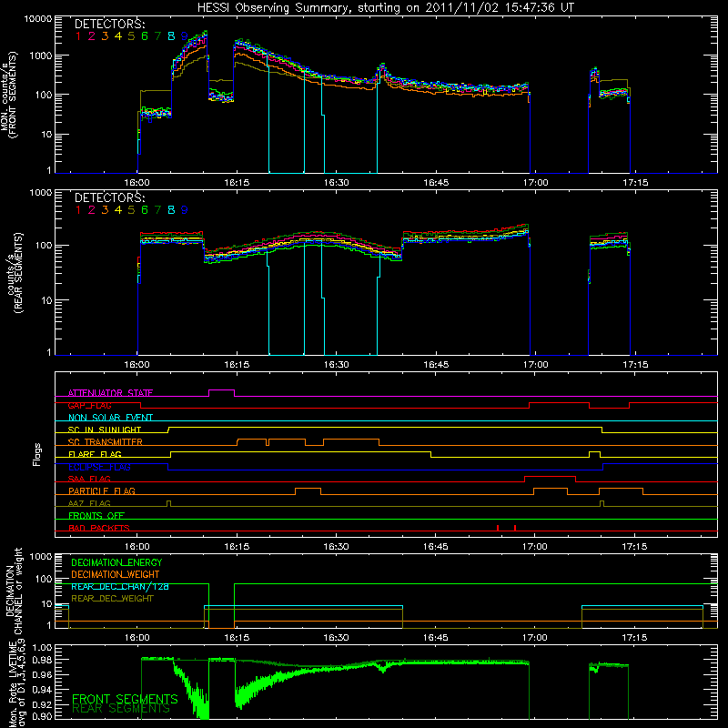The width and height of the screenshot is (728, 728).
Task: Click the DETECTORS: label in rear segments plot
Action: 109,197
